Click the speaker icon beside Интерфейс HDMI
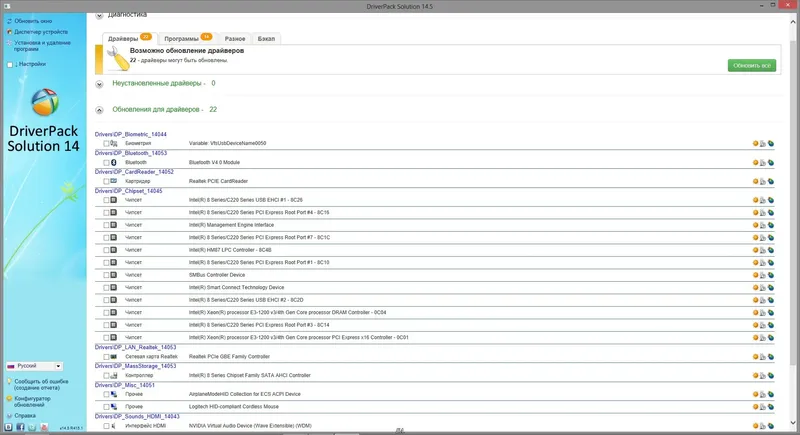 pos(113,426)
